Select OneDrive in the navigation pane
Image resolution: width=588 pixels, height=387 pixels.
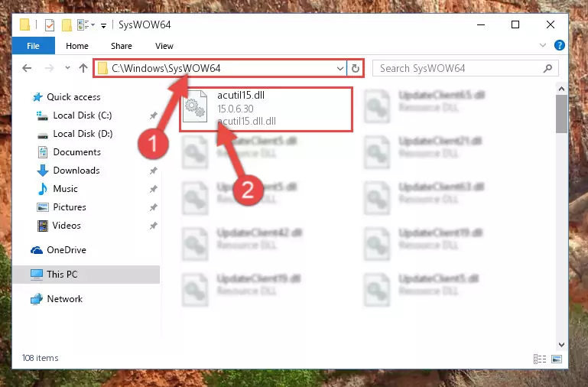tap(67, 250)
